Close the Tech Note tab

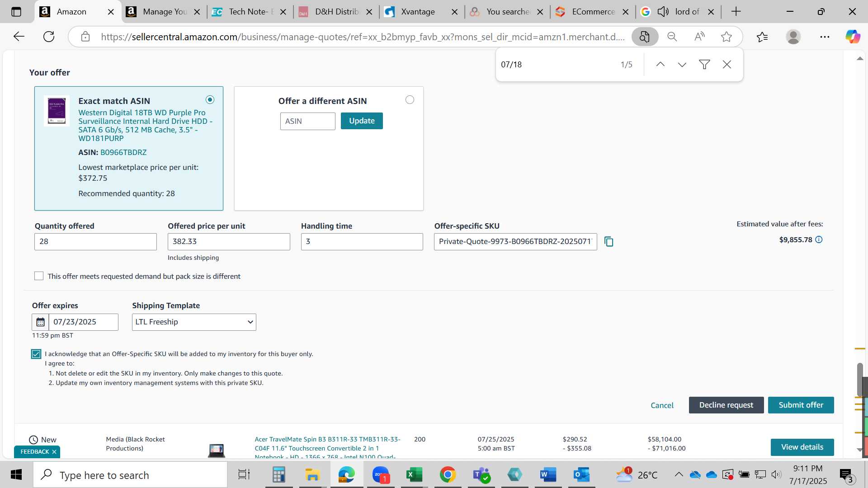pos(283,12)
